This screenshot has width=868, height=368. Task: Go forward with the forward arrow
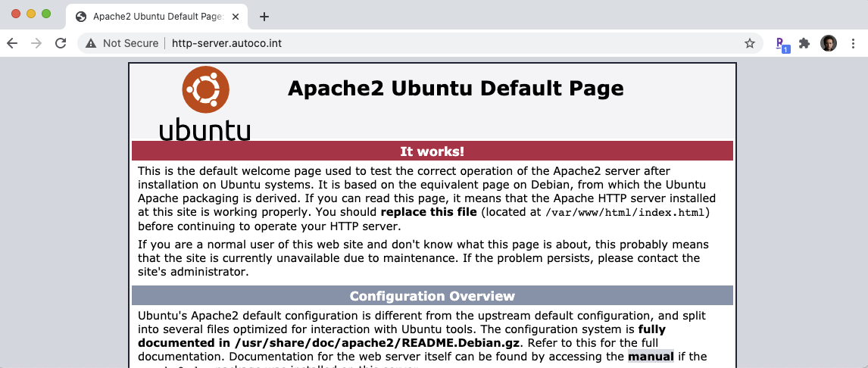[x=36, y=43]
